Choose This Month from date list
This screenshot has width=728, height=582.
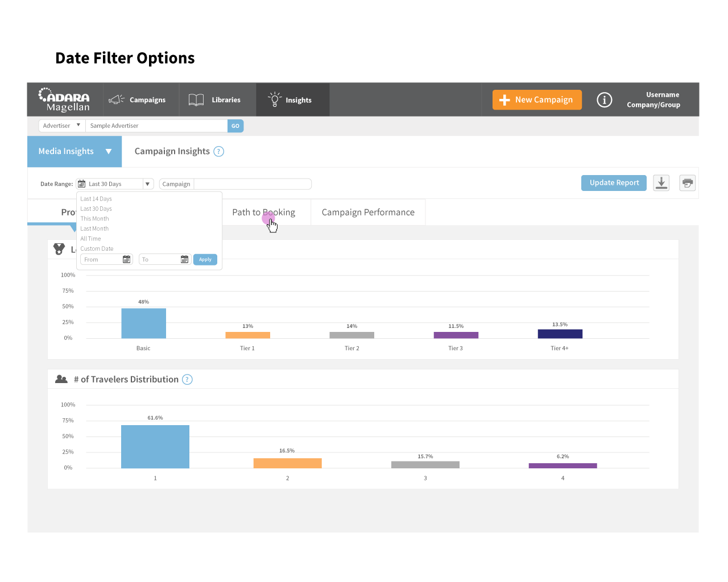coord(94,219)
